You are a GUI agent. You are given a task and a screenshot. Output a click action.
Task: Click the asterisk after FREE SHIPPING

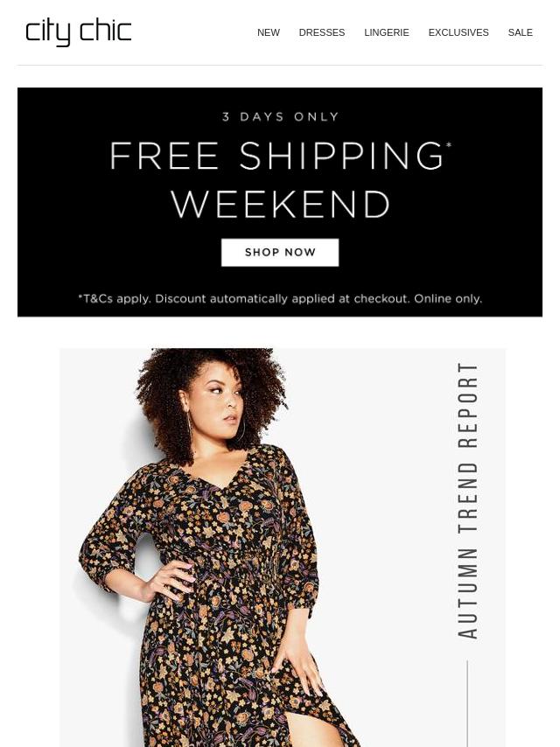click(449, 145)
